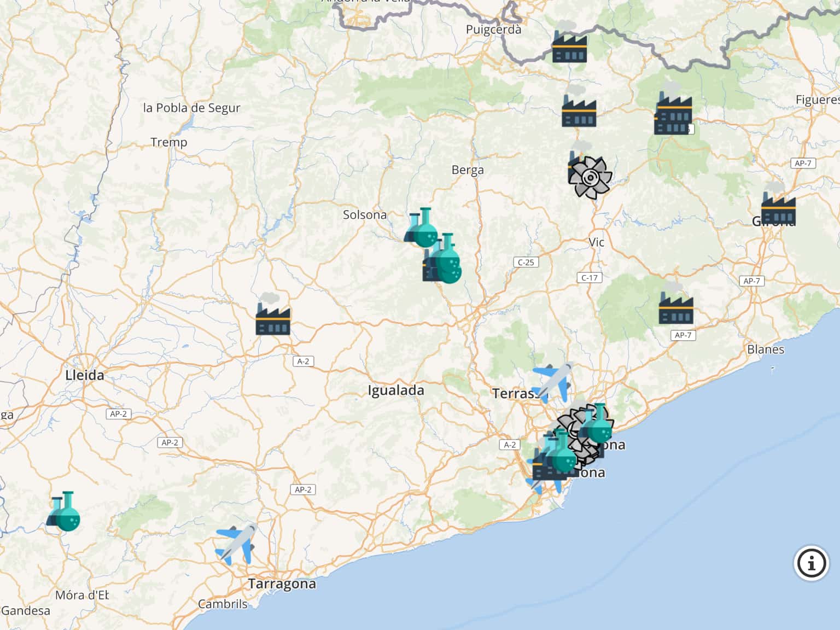This screenshot has width=840, height=630.
Task: Select the tall factory marker west of Figueres
Action: tap(673, 116)
